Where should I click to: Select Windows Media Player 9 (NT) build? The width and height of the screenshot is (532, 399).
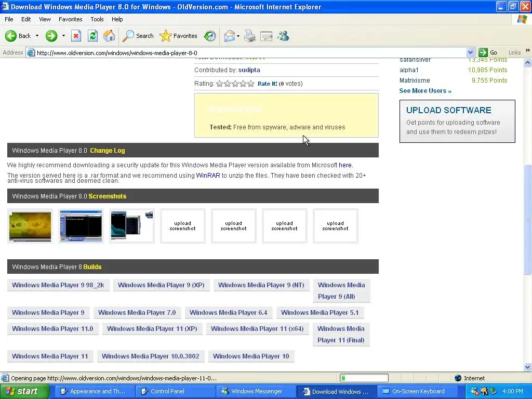[x=261, y=285]
